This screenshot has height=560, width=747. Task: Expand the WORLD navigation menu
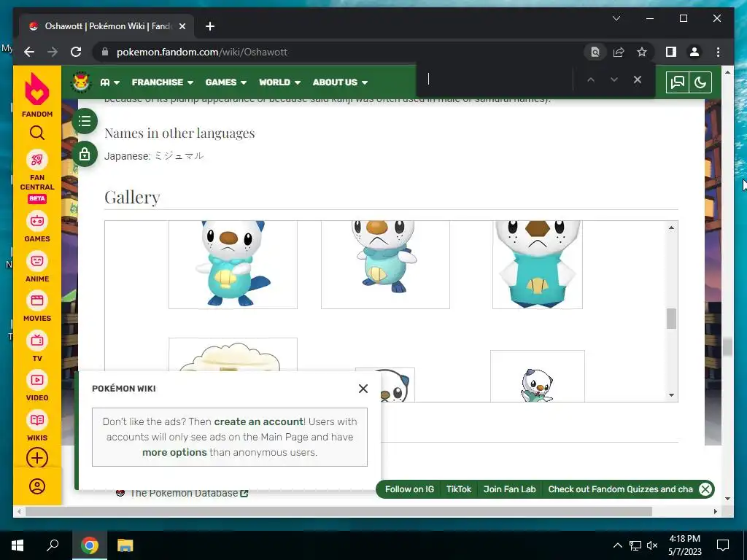[279, 82]
